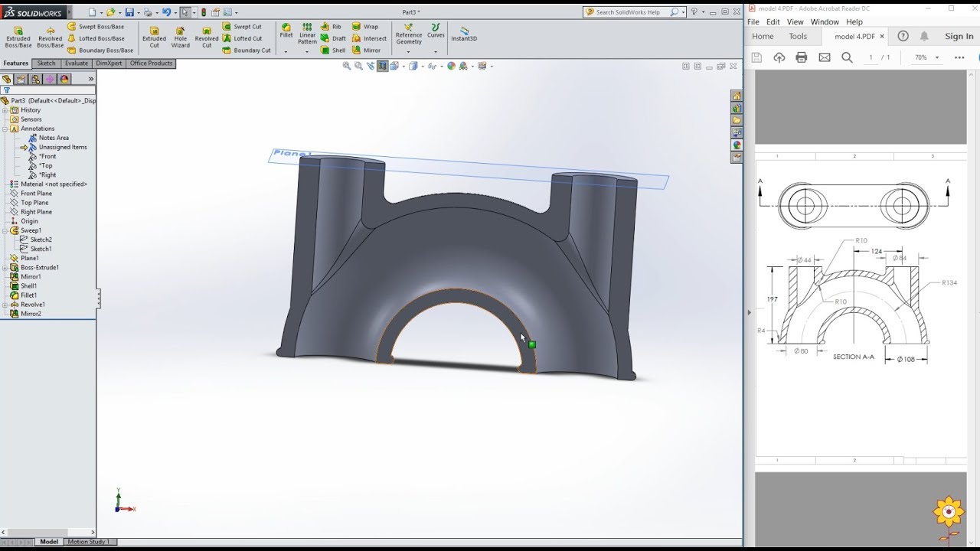980x551 pixels.
Task: Open the PropertyManager panel tab
Action: tap(21, 79)
